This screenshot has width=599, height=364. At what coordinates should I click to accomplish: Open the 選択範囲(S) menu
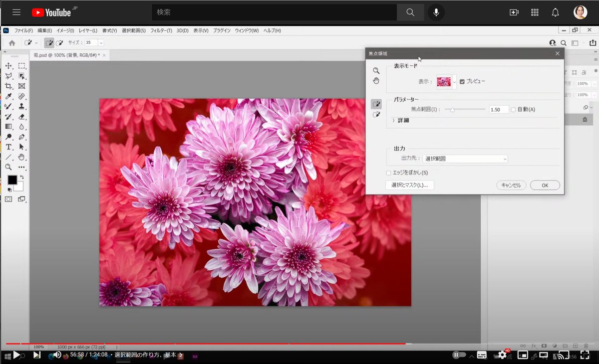coord(133,30)
